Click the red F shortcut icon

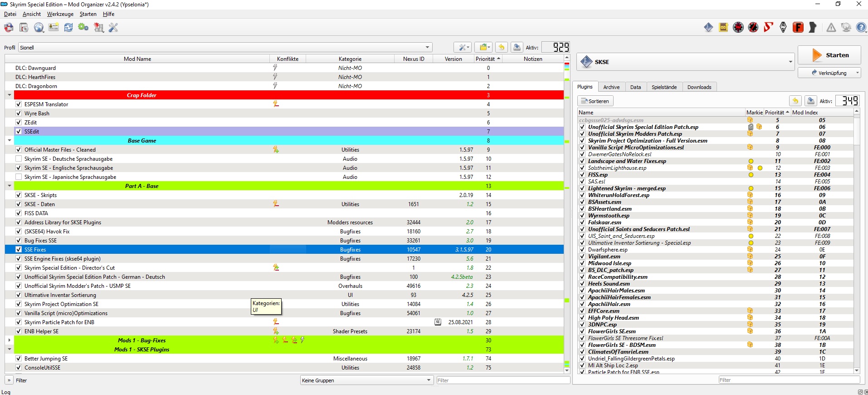tap(798, 28)
